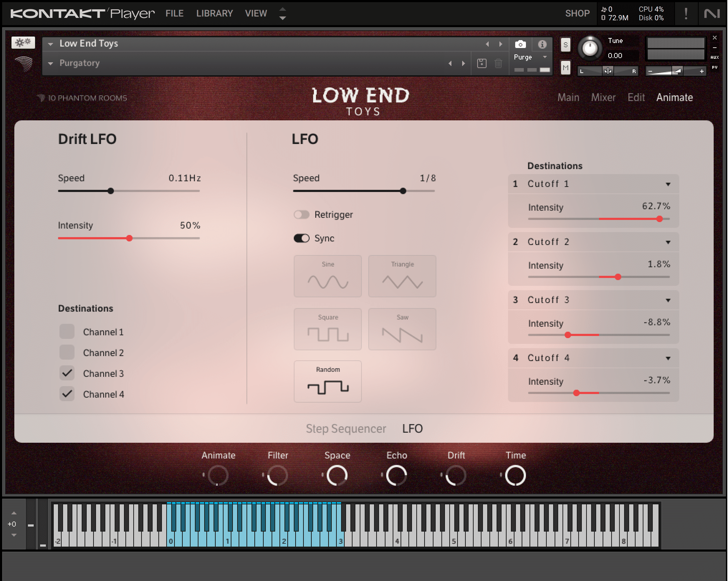Screen dimensions: 728x581
Task: Open destination 4 Cutoff 4 dropdown
Action: pos(593,358)
